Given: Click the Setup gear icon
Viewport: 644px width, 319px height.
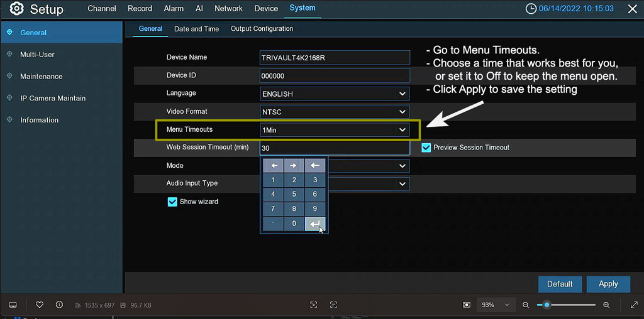Looking at the screenshot, I should (x=16, y=9).
